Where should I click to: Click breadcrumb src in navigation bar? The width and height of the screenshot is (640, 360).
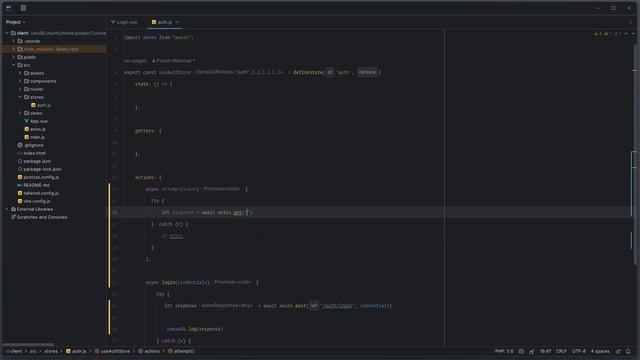(x=33, y=351)
